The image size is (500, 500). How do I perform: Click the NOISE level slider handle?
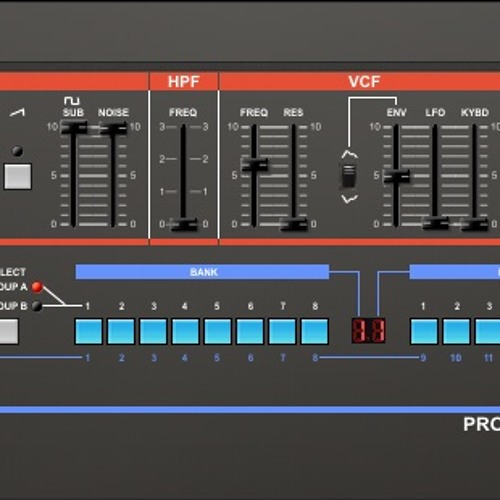click(x=113, y=128)
